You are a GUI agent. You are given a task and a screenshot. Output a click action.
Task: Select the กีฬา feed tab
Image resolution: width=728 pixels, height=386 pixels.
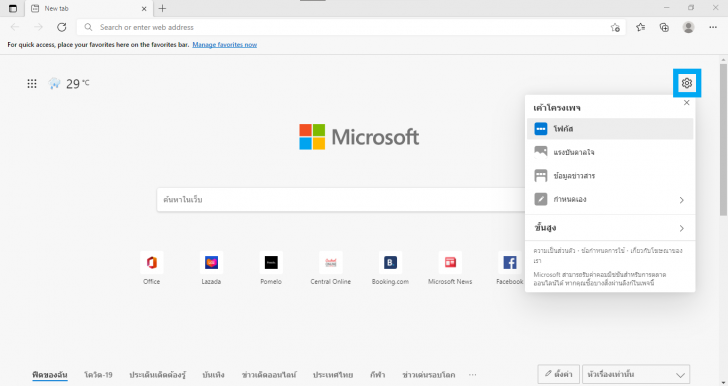[x=377, y=374]
